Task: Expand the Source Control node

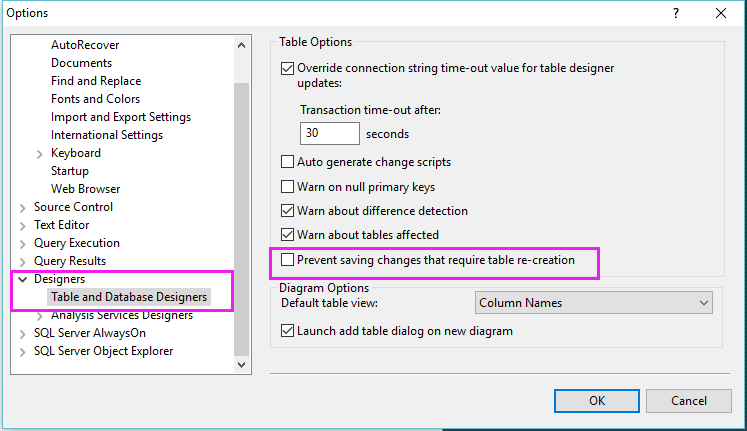Action: [x=23, y=207]
